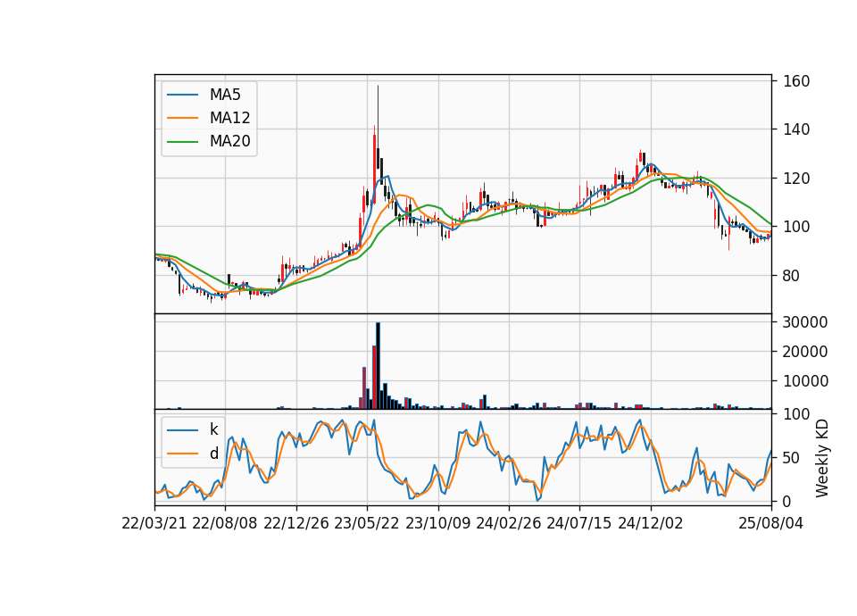857x616 pixels.
Task: Click the Weekly KD axis title
Action: (822, 458)
